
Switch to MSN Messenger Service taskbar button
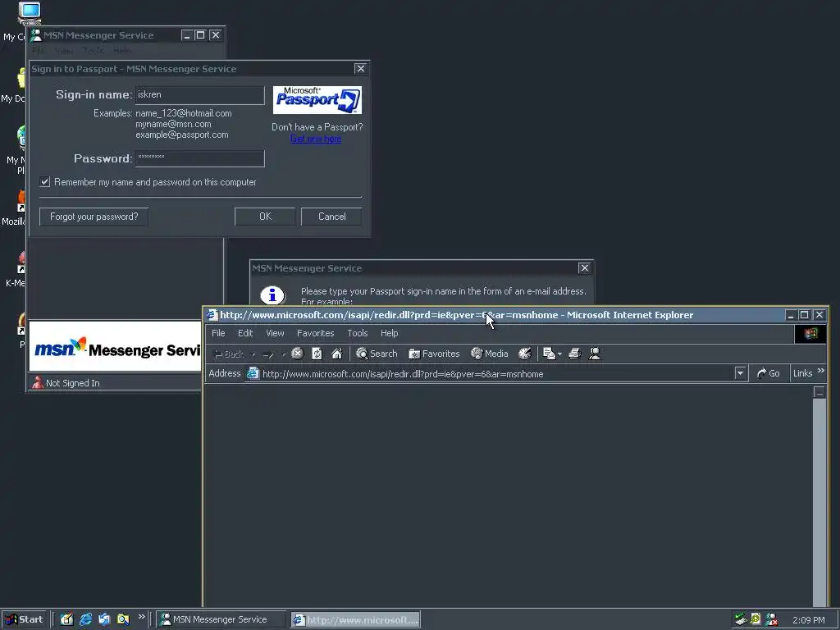pos(221,619)
